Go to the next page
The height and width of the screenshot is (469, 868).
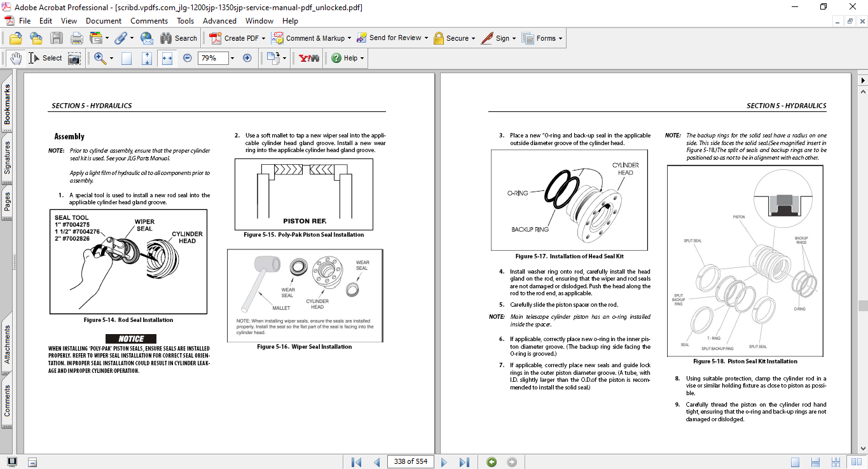click(444, 462)
